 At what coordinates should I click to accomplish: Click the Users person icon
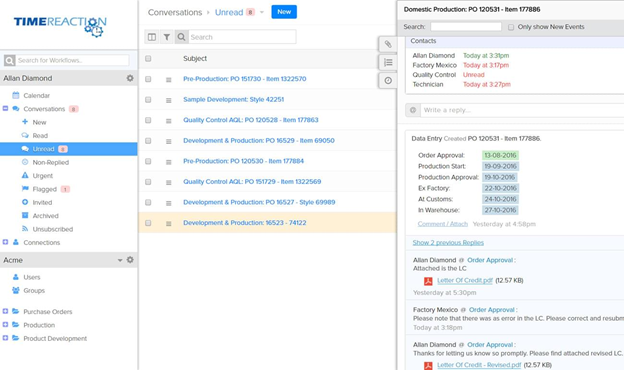pos(16,277)
